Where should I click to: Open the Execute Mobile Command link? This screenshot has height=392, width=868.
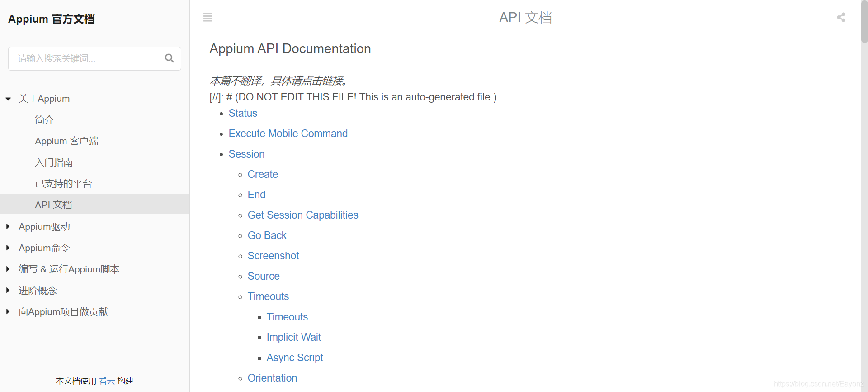pyautogui.click(x=288, y=134)
